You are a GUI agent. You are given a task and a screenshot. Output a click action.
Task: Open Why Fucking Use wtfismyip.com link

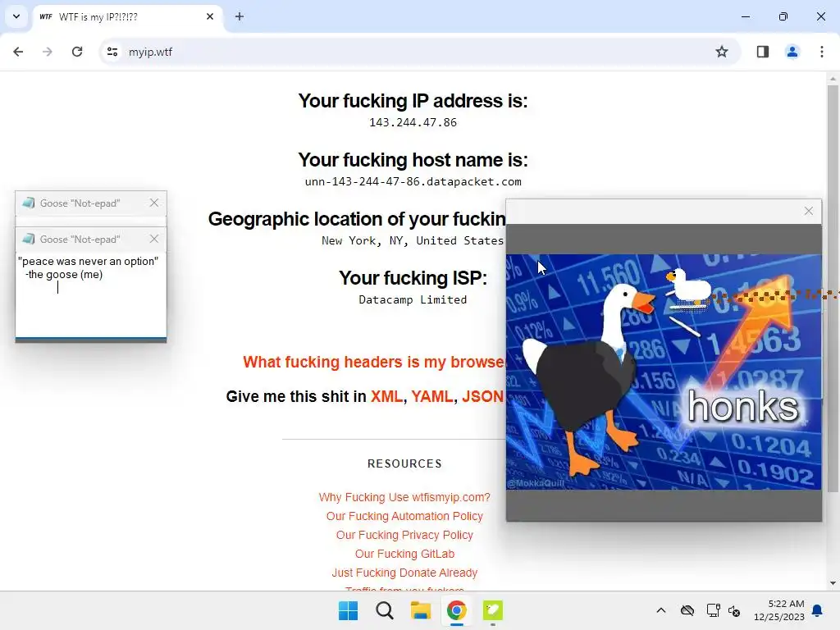(404, 497)
